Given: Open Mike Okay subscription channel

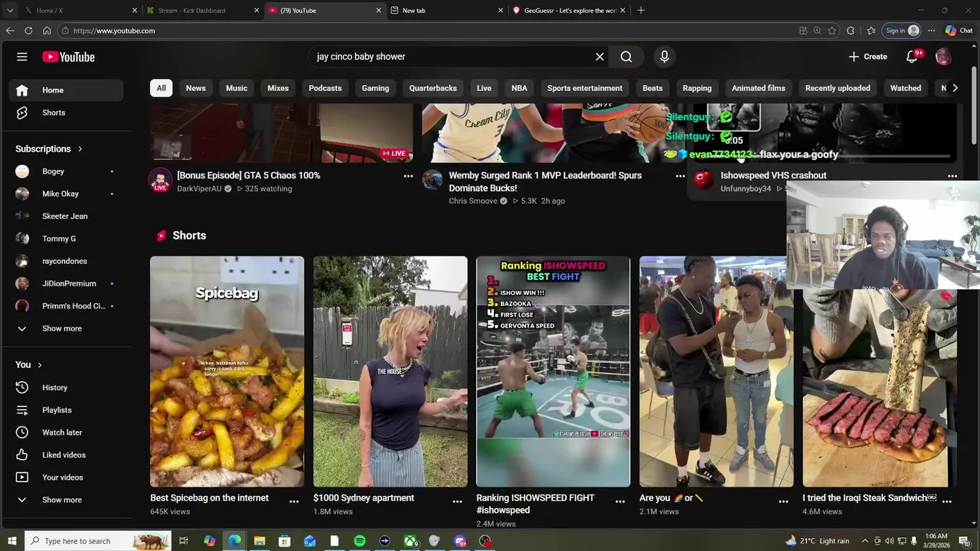Looking at the screenshot, I should pos(66,194).
